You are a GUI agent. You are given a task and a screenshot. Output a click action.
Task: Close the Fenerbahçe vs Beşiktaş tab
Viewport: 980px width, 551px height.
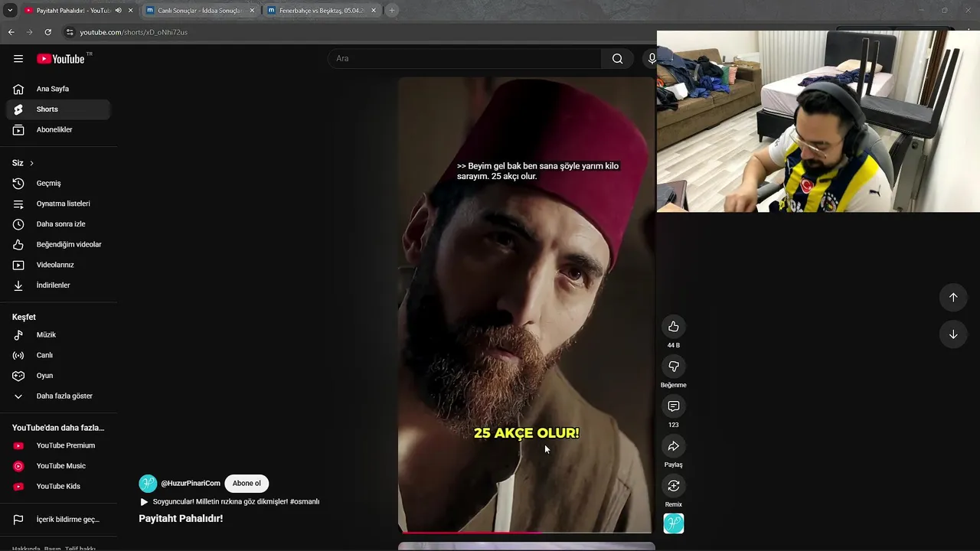point(374,11)
